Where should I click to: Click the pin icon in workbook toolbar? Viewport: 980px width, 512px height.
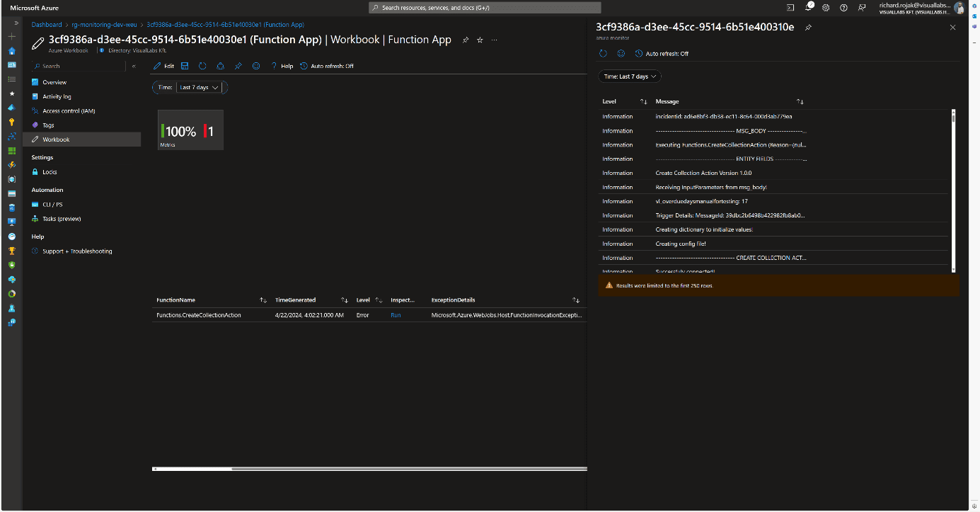click(238, 66)
